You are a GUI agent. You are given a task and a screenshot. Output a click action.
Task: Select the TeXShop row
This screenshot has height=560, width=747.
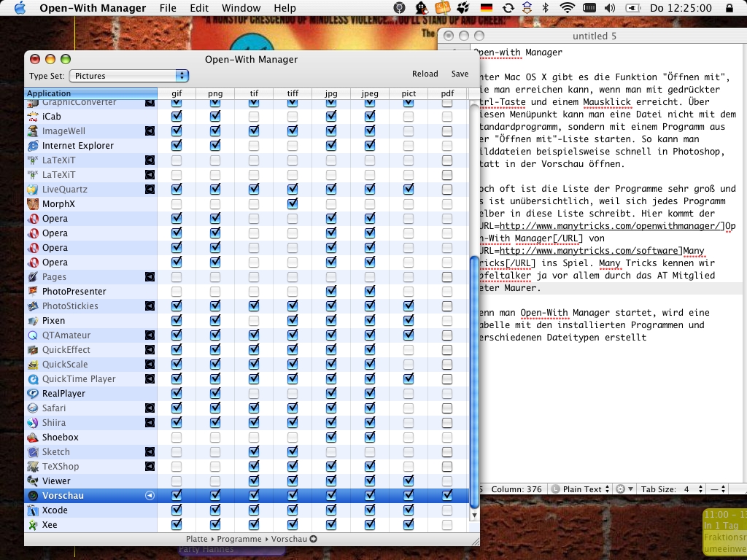pos(247,466)
